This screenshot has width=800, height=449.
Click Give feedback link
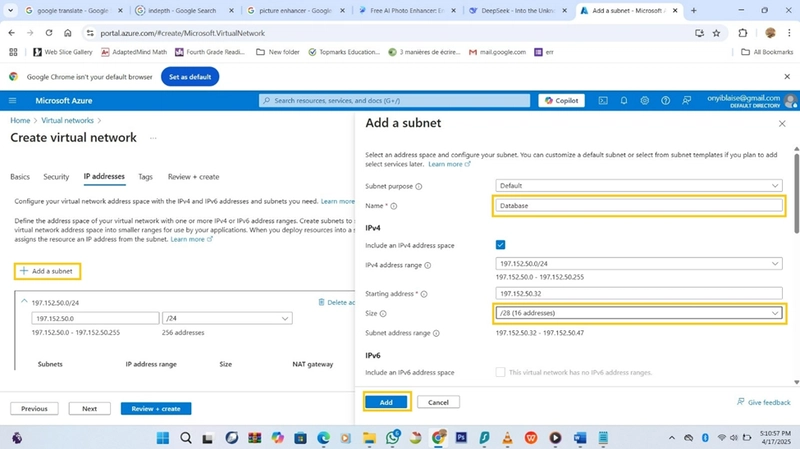pos(763,403)
